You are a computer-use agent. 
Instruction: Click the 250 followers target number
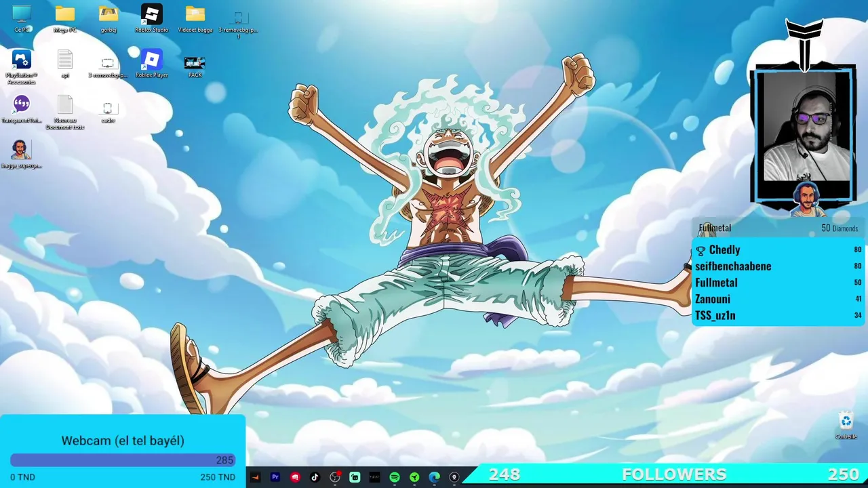pos(843,474)
